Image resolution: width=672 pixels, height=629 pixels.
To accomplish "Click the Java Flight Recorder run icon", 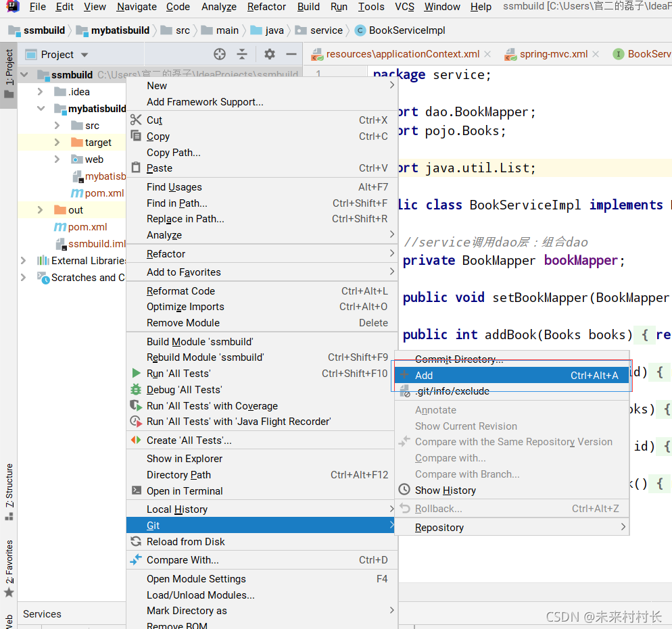I will [136, 422].
